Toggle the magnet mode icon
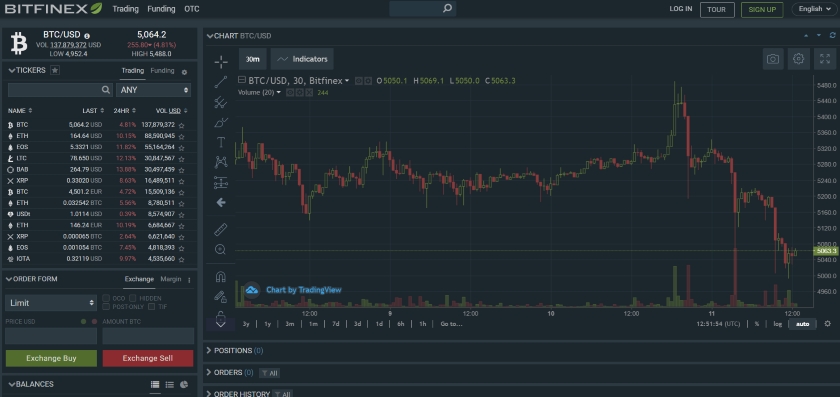This screenshot has height=397, width=840. [221, 277]
